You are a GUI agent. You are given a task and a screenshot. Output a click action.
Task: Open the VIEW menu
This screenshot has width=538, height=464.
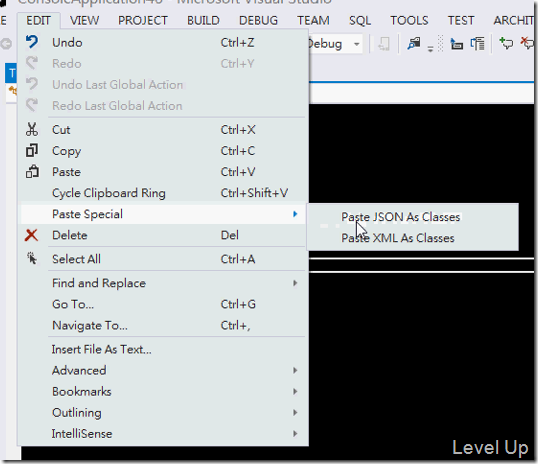click(84, 21)
